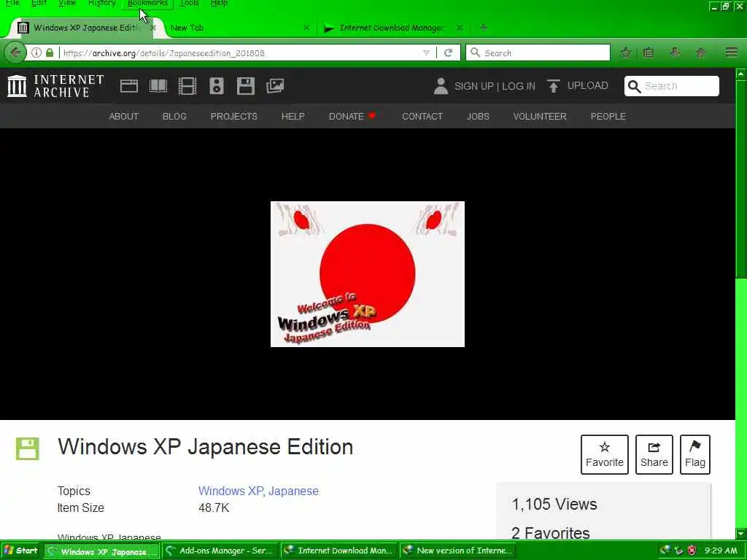Go to browser home icon
The width and height of the screenshot is (747, 560).
tap(701, 52)
